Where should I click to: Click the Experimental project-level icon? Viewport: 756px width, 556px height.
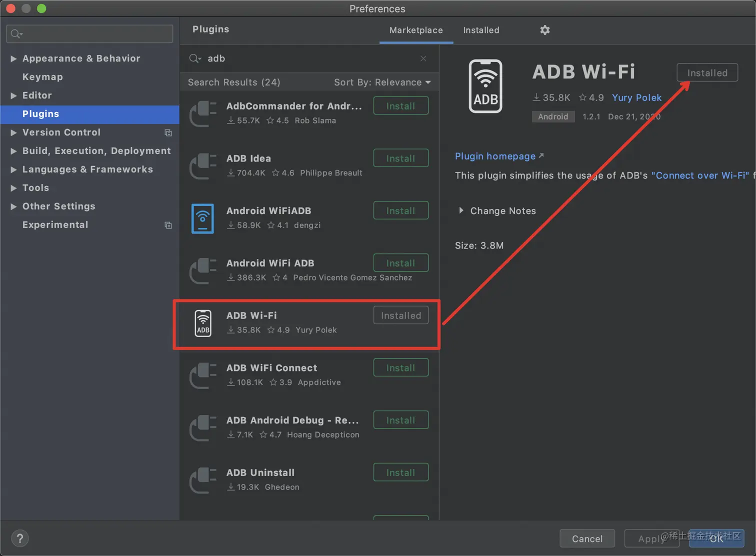pyautogui.click(x=168, y=225)
